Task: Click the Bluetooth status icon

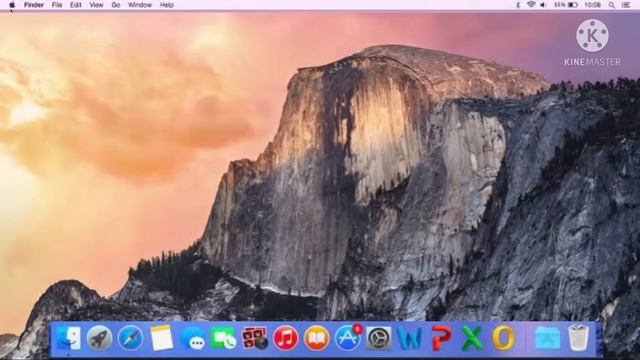Action: pos(518,5)
